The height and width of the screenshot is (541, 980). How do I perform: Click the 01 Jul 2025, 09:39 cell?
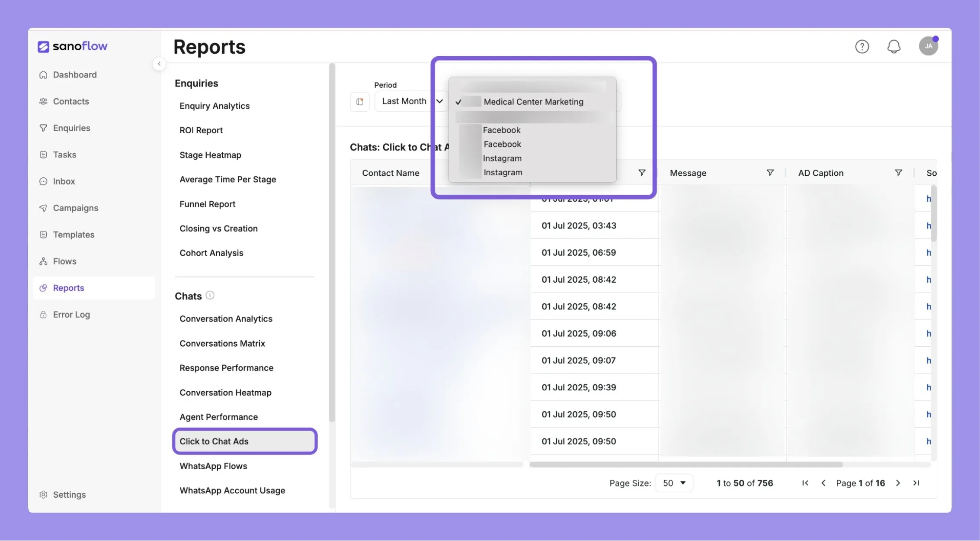pos(594,387)
